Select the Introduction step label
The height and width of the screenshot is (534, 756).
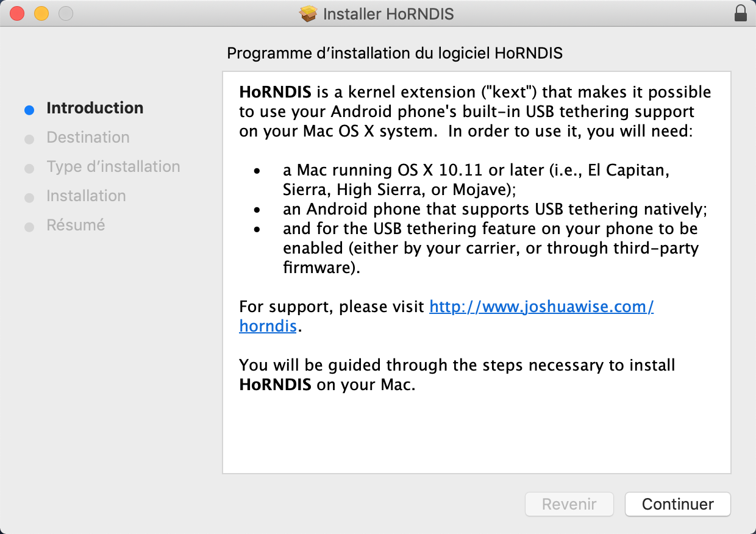coord(95,109)
